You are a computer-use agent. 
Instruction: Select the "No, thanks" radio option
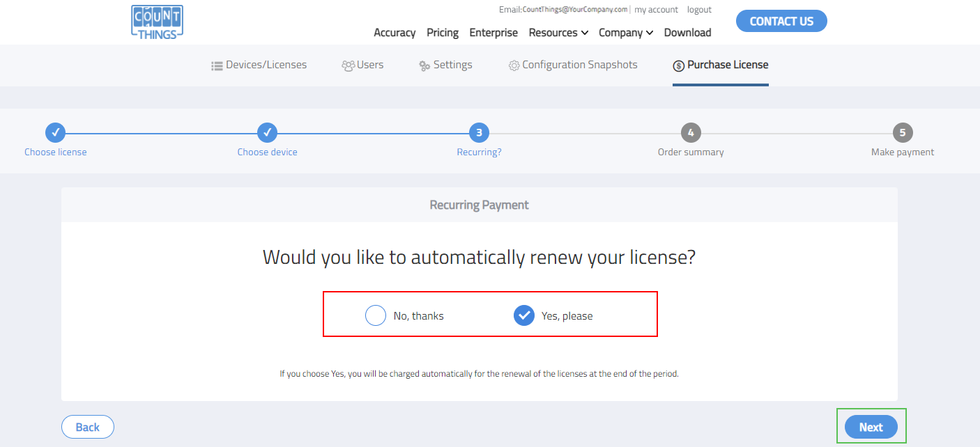(x=376, y=315)
